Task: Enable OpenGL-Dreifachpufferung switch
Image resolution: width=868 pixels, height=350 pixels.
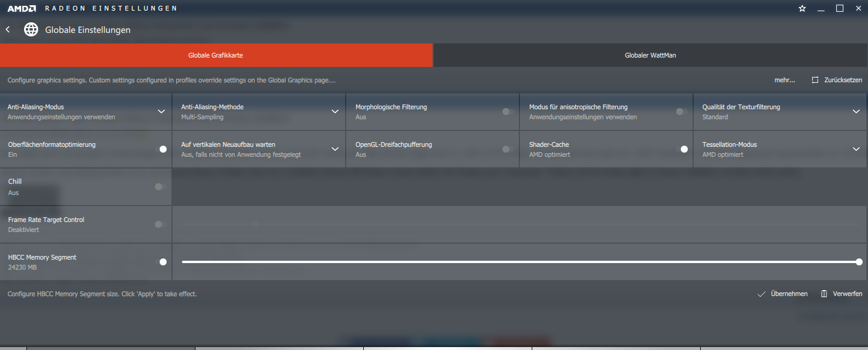Action: pos(508,149)
